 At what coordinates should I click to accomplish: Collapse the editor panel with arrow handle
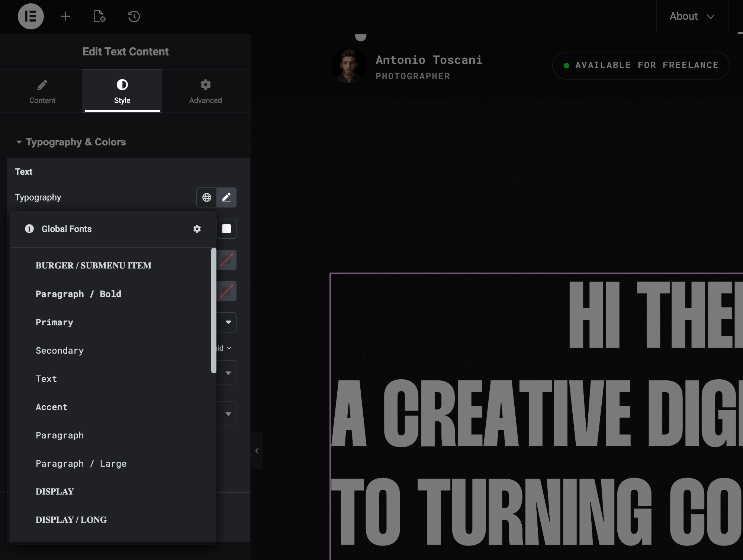click(257, 451)
